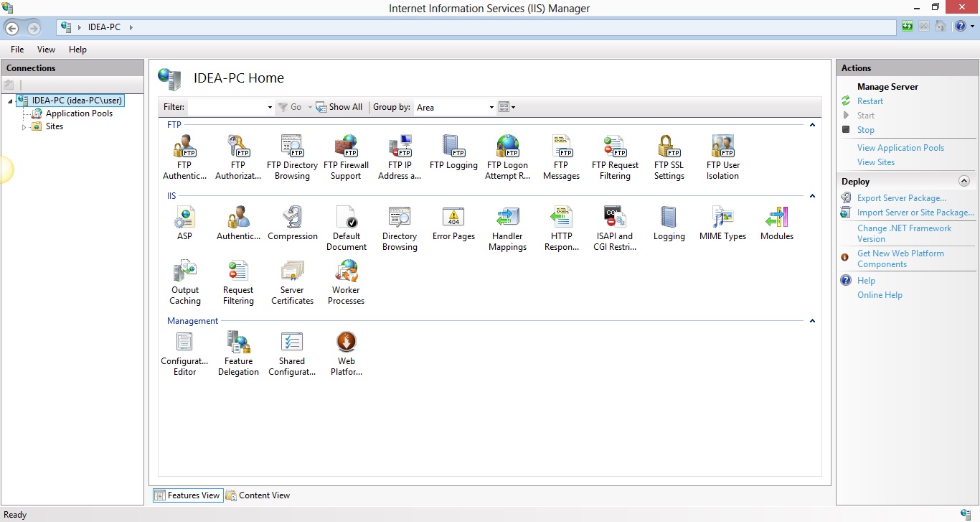Image resolution: width=980 pixels, height=522 pixels.
Task: Open Web Platform Installer icon
Action: point(346,353)
